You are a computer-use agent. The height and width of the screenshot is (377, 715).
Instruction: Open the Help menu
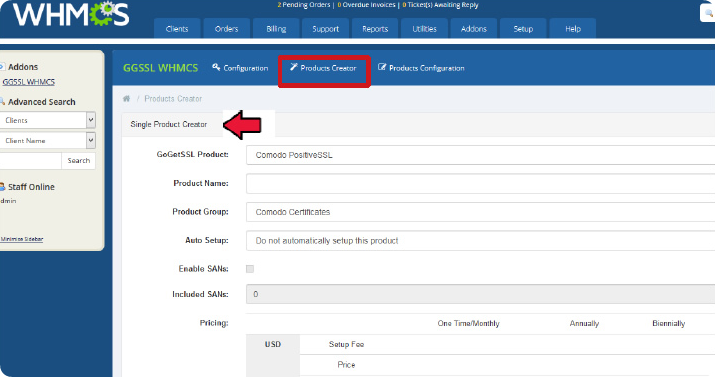573,29
